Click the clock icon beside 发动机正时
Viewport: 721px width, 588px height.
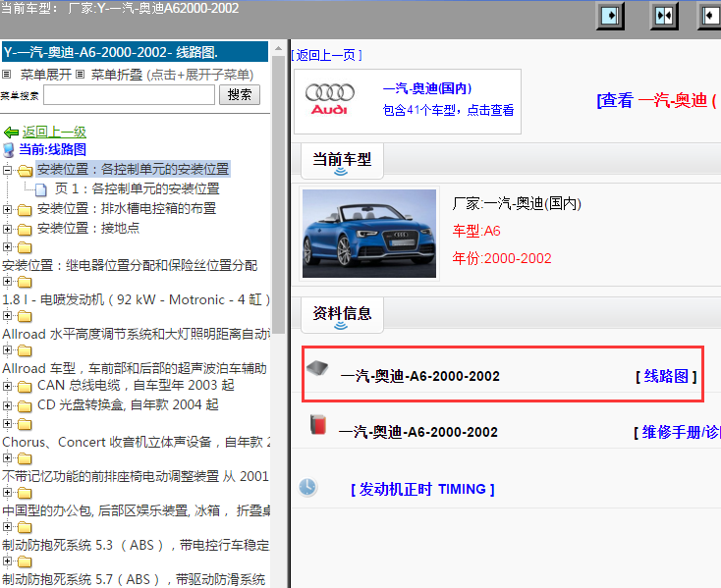coord(307,487)
